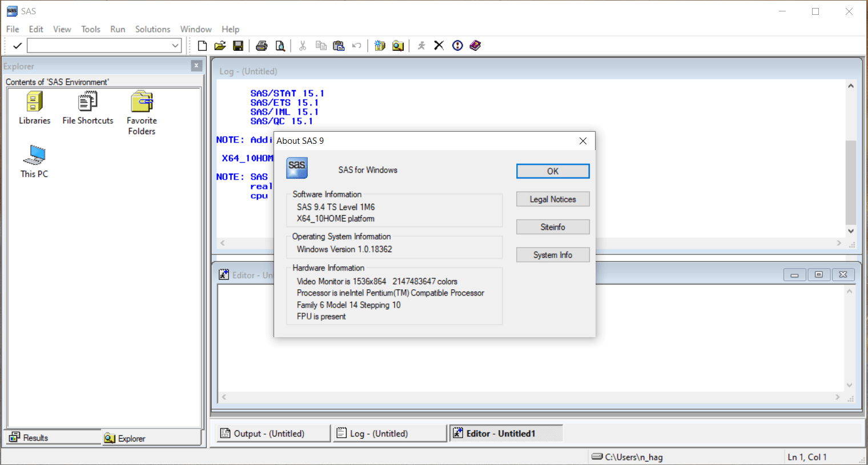The width and height of the screenshot is (868, 465).
Task: Click the Undo arrow icon
Action: (x=357, y=46)
